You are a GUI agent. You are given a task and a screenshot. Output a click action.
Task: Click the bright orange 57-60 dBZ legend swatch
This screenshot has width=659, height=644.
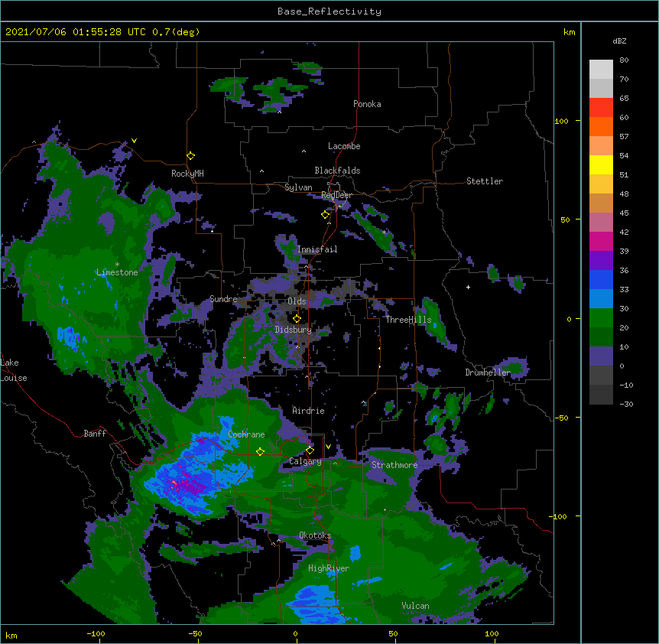[x=601, y=126]
